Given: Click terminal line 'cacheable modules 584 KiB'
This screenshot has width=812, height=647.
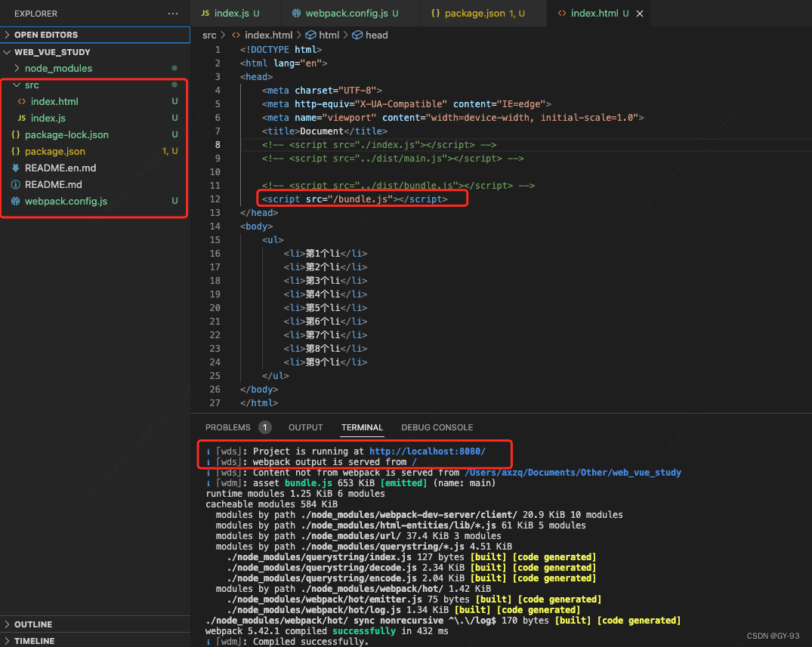Looking at the screenshot, I should pos(271,504).
